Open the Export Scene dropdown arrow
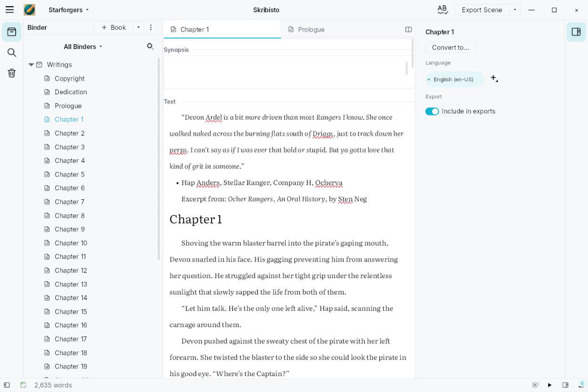Image resolution: width=588 pixels, height=392 pixels. (x=515, y=9)
